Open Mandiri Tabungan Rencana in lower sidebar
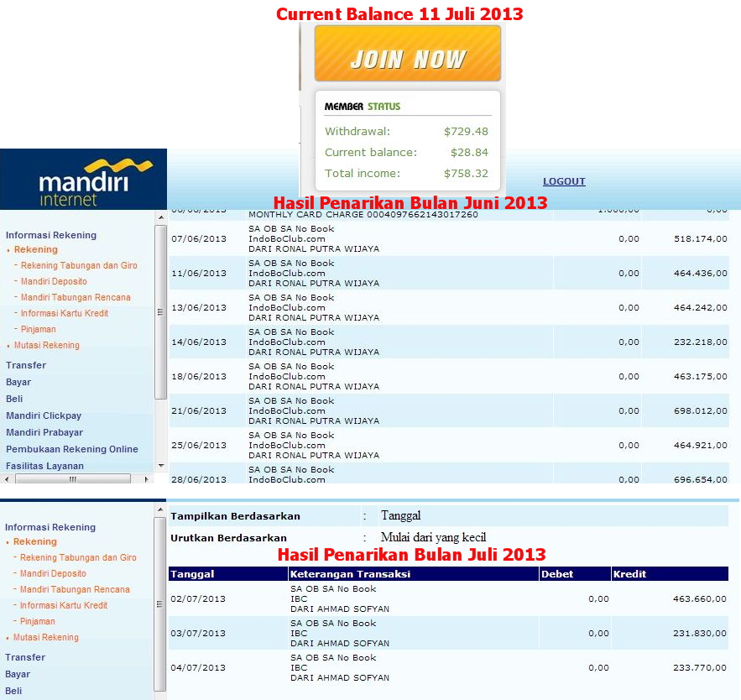 (x=75, y=590)
